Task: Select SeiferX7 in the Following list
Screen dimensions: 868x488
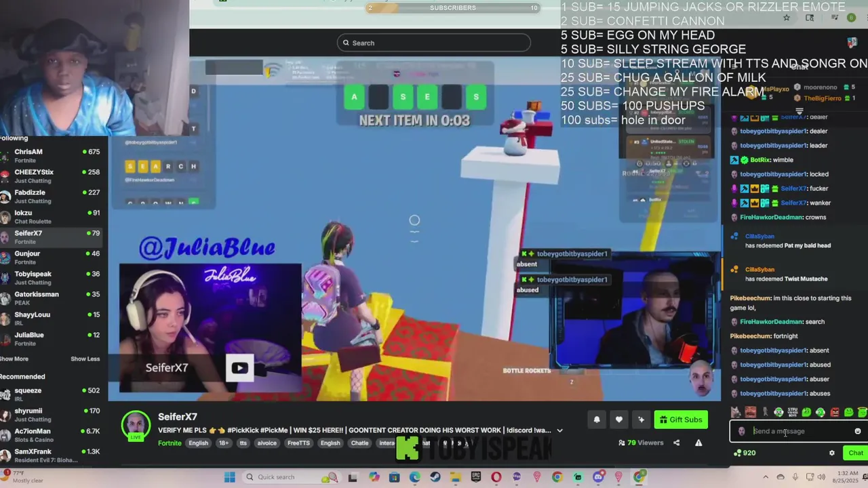Action: [x=51, y=237]
